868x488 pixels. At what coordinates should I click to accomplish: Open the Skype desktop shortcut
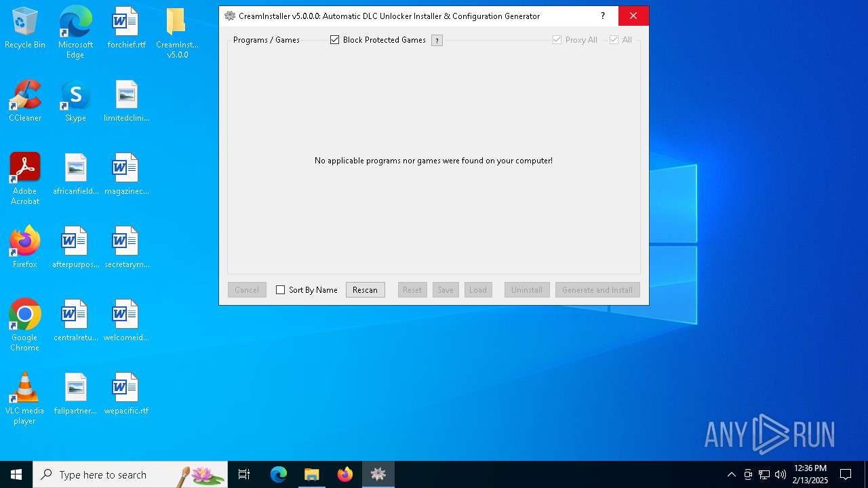[x=75, y=102]
